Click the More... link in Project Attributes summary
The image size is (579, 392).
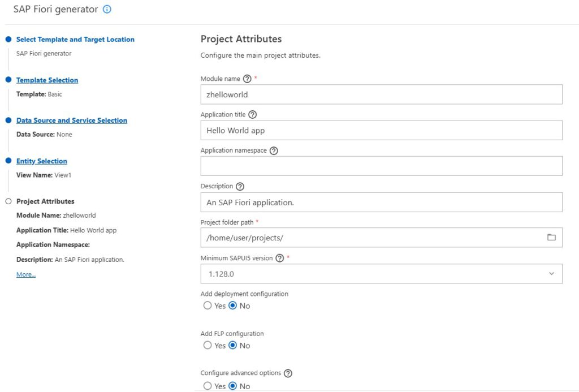(26, 275)
